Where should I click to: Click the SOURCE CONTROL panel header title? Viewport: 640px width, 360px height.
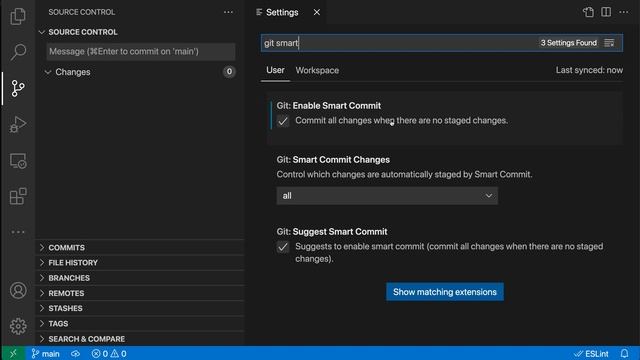82,12
